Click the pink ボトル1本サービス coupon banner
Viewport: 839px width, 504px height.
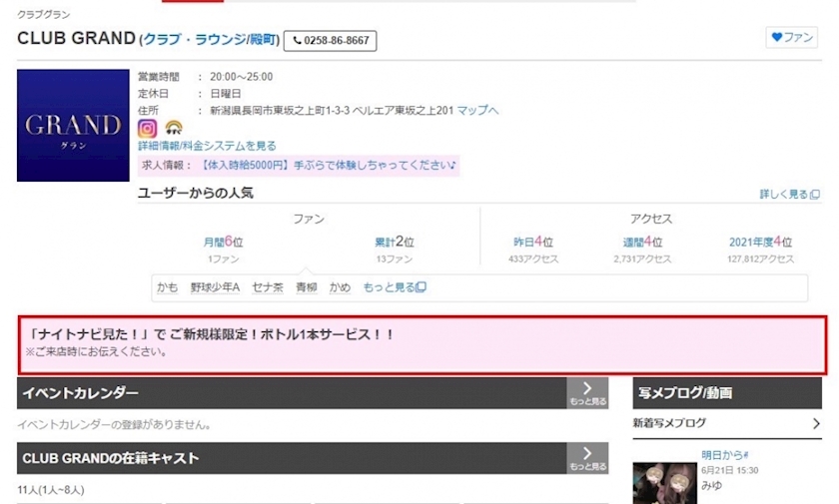[x=422, y=344]
